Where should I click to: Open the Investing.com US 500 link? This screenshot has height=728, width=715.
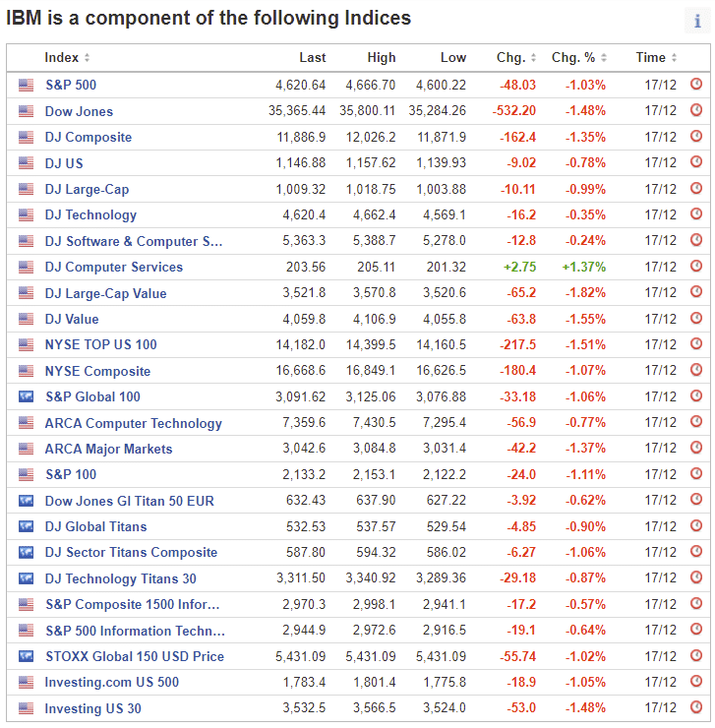coord(111,683)
